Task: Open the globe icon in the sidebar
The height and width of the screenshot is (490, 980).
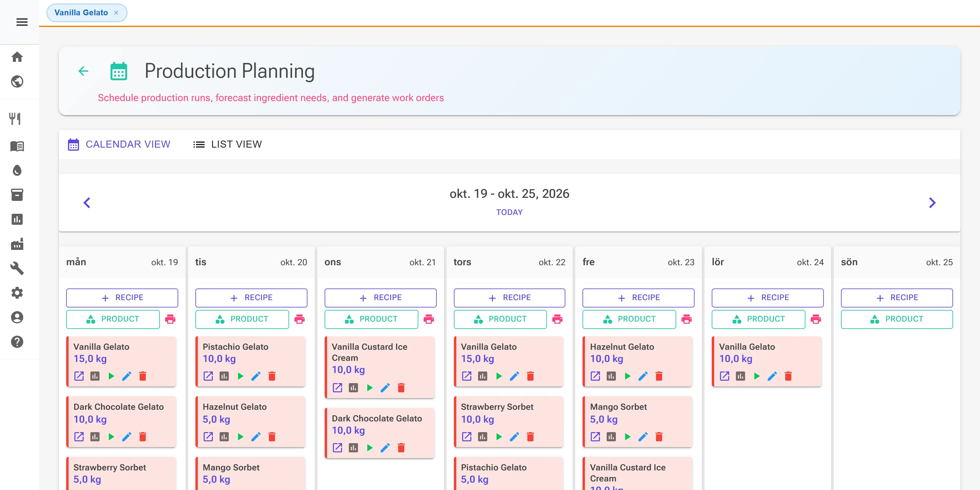Action: [x=17, y=81]
